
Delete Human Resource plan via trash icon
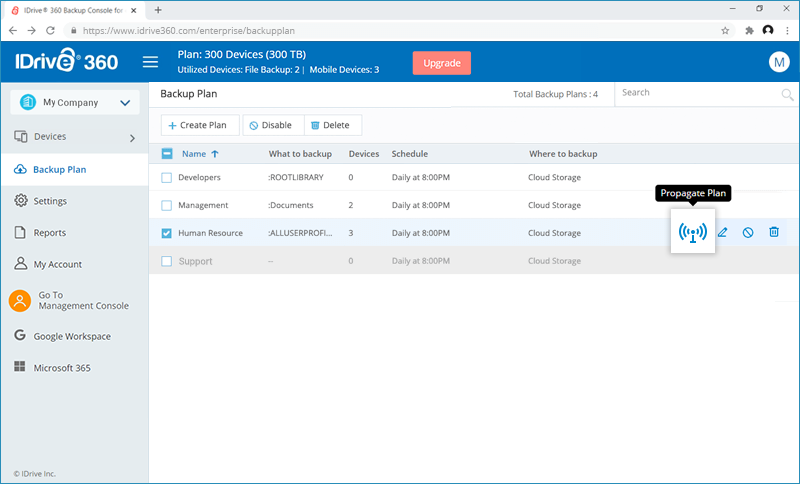pyautogui.click(x=774, y=232)
